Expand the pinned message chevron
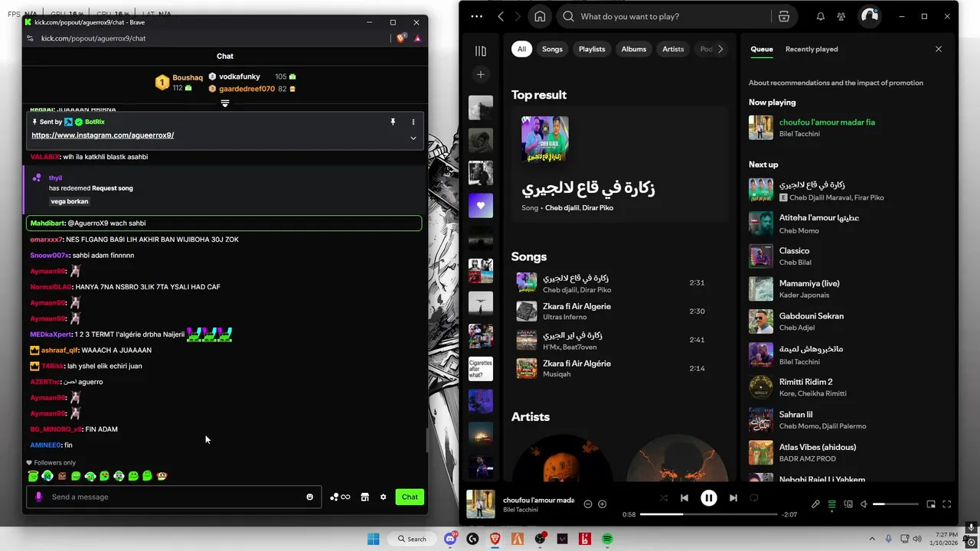This screenshot has width=980, height=551. pos(413,138)
